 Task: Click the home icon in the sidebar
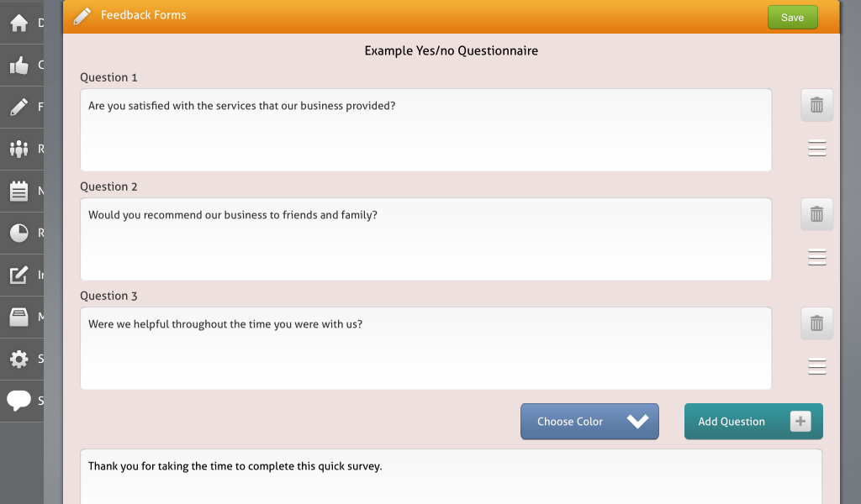click(x=18, y=23)
